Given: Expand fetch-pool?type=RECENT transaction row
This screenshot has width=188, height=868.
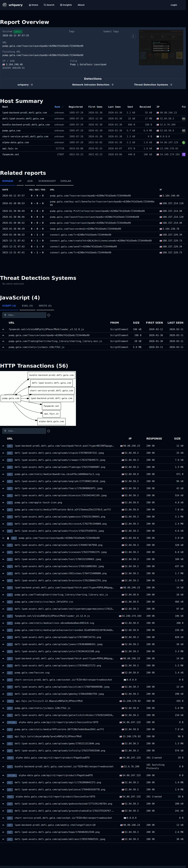Looking at the screenshot, I should [x=3, y=446].
